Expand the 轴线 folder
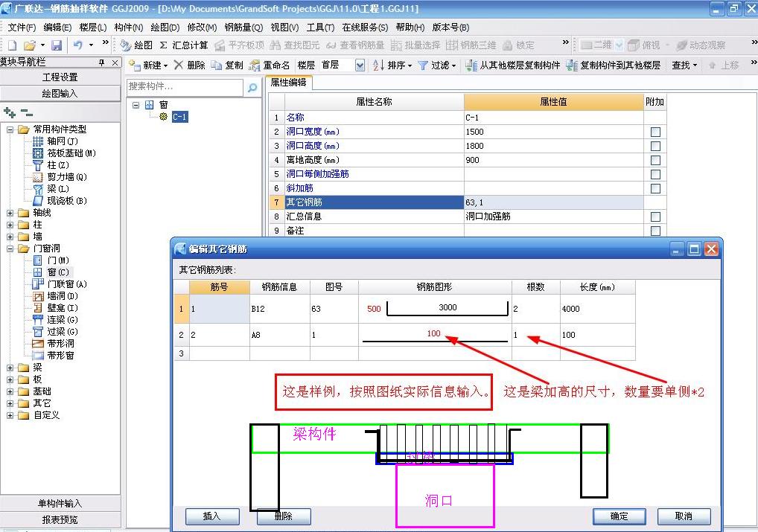758x532 pixels. (x=10, y=213)
